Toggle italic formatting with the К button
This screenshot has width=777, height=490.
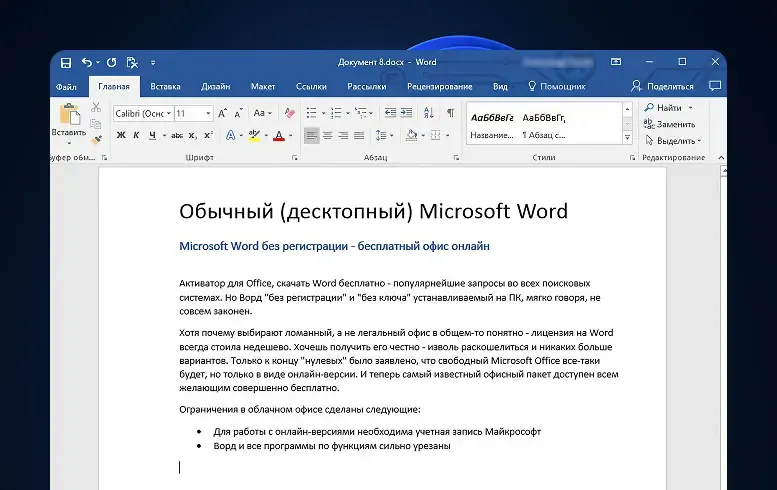click(x=137, y=135)
